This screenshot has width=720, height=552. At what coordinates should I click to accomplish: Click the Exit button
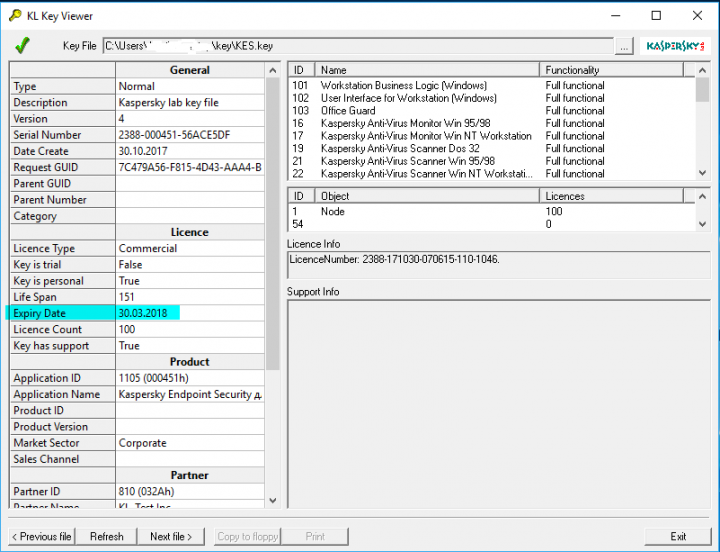[x=678, y=536]
